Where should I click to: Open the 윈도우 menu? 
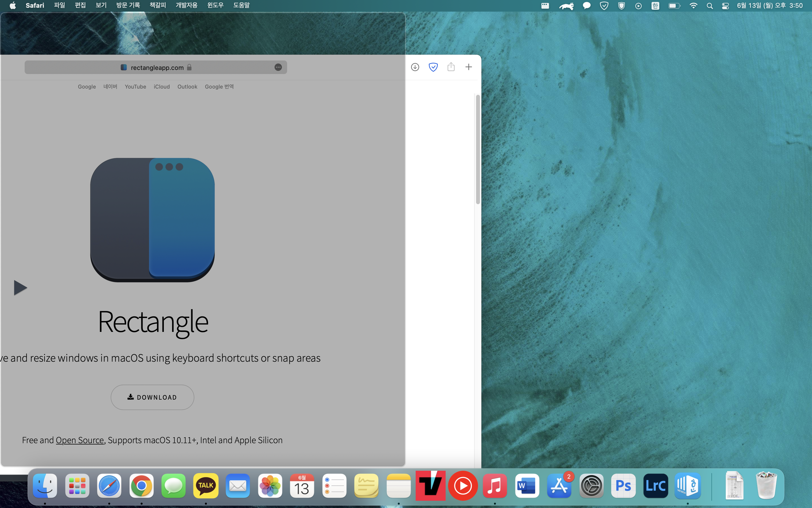[215, 5]
